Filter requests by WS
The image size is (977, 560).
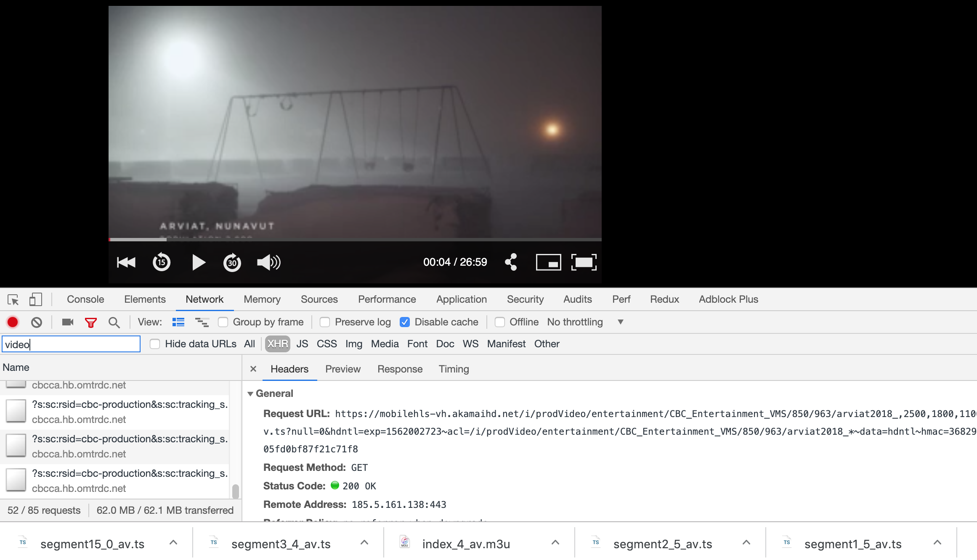point(471,344)
